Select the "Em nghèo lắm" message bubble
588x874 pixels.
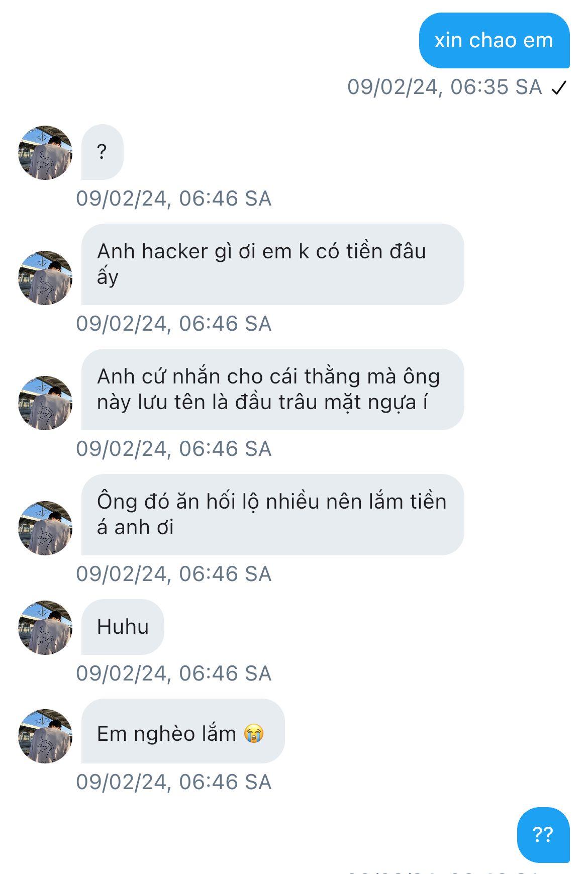[183, 731]
